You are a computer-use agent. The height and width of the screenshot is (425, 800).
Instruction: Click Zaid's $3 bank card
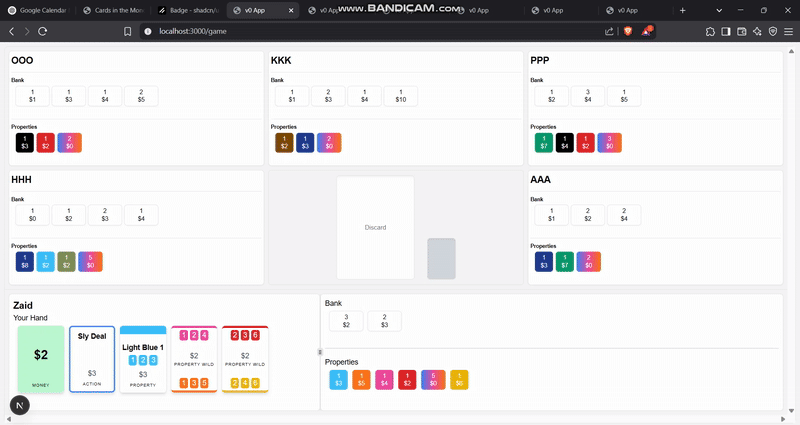coord(384,321)
